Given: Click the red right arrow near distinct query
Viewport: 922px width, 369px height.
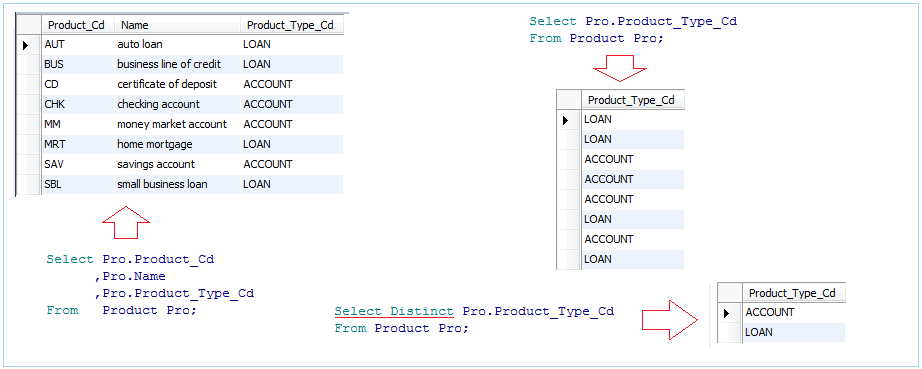Looking at the screenshot, I should pyautogui.click(x=669, y=320).
